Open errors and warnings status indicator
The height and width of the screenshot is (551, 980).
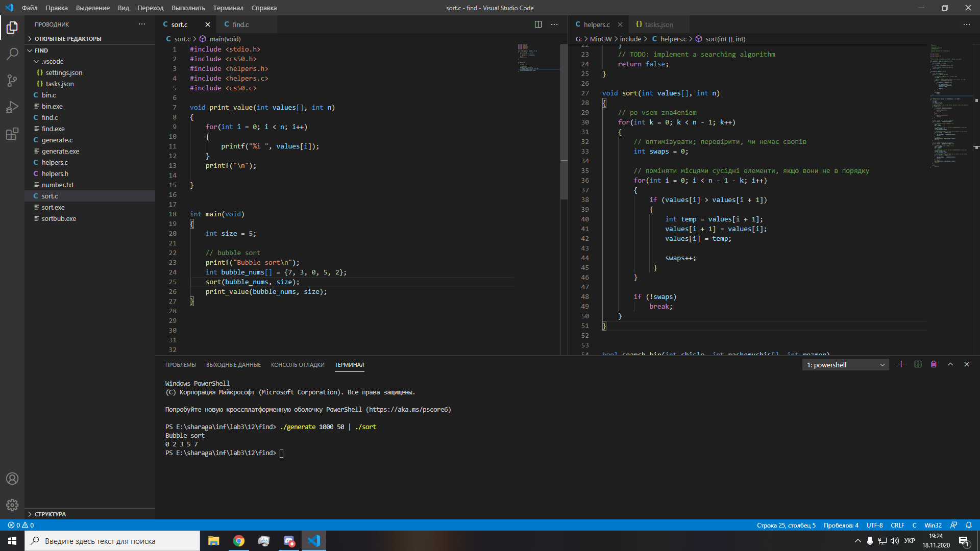pyautogui.click(x=21, y=525)
